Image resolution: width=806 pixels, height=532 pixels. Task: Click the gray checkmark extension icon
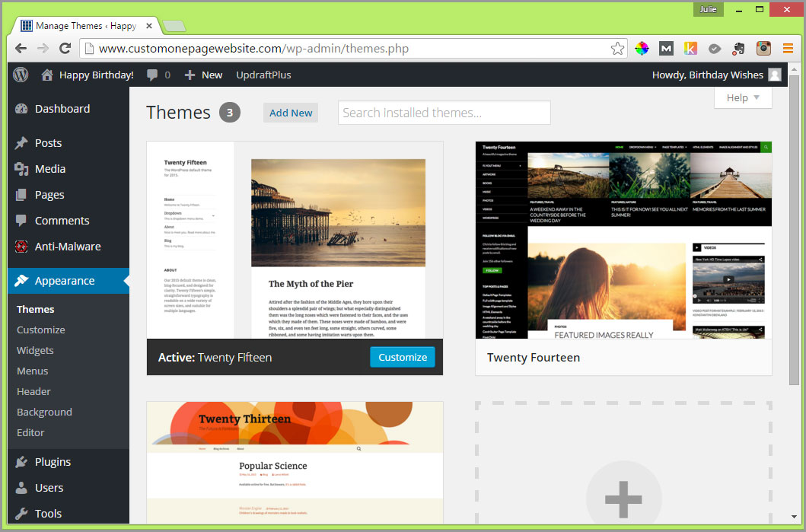(715, 48)
